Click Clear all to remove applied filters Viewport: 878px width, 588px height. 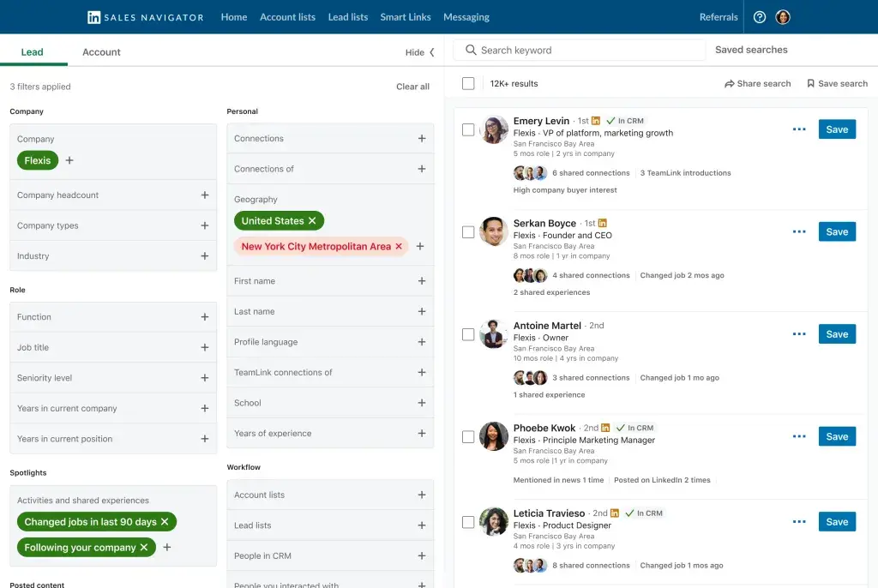point(412,87)
